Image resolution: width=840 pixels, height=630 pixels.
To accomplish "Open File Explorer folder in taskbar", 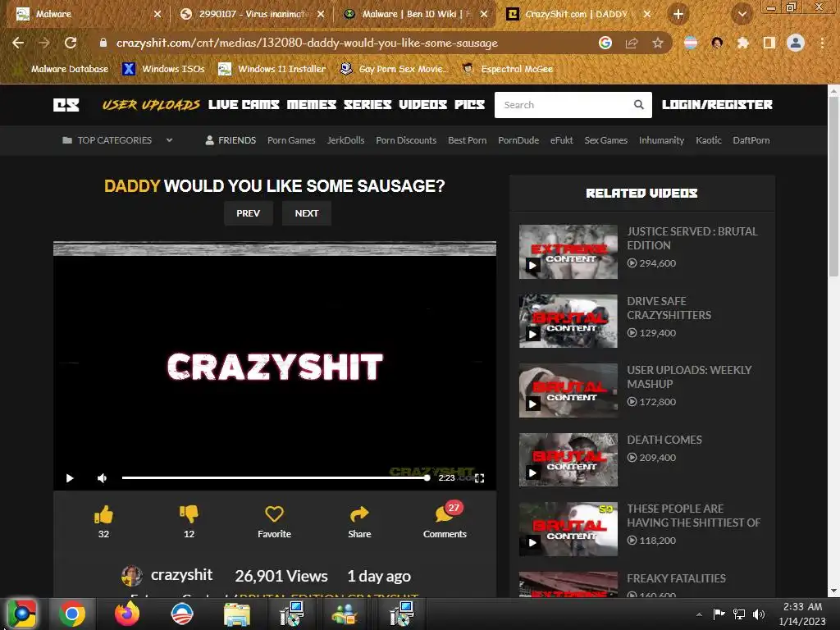I will (237, 614).
